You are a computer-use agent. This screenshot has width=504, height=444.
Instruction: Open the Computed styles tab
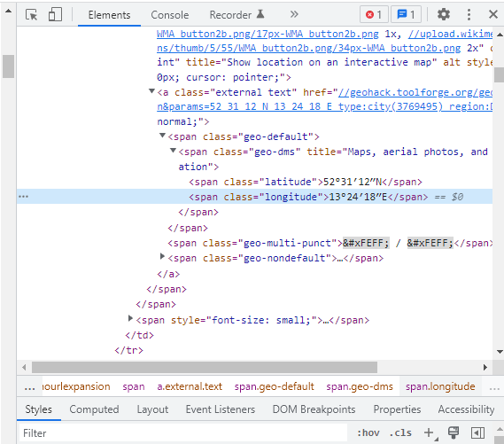tap(94, 409)
